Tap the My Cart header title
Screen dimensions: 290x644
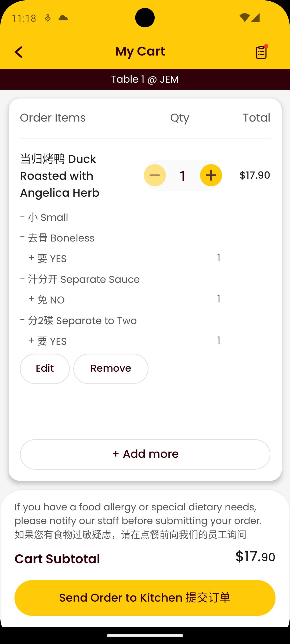140,51
